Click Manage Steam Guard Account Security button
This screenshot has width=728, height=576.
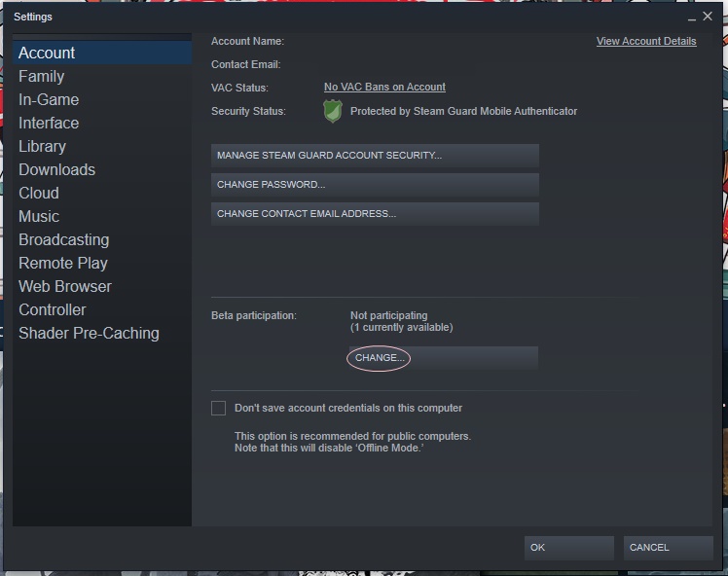click(x=375, y=156)
